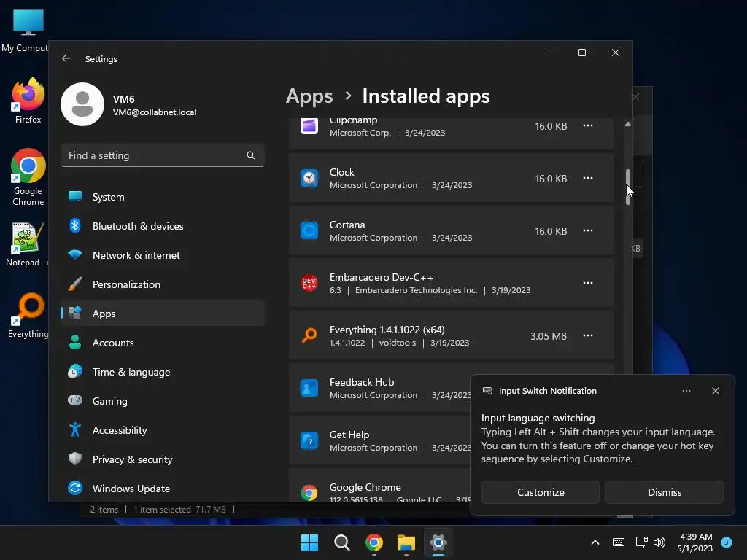Open more options for Clipchamp
The image size is (747, 560).
tap(588, 125)
